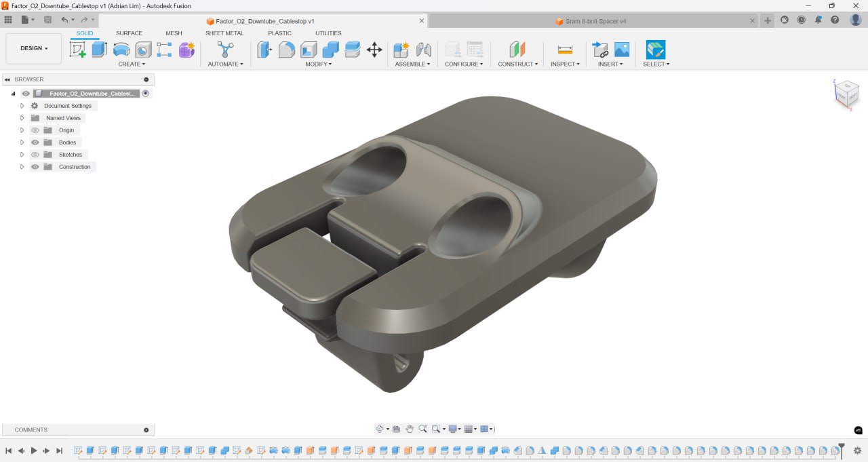Viewport: 868px width, 462px height.
Task: Show the Sketches folder
Action: [x=35, y=155]
